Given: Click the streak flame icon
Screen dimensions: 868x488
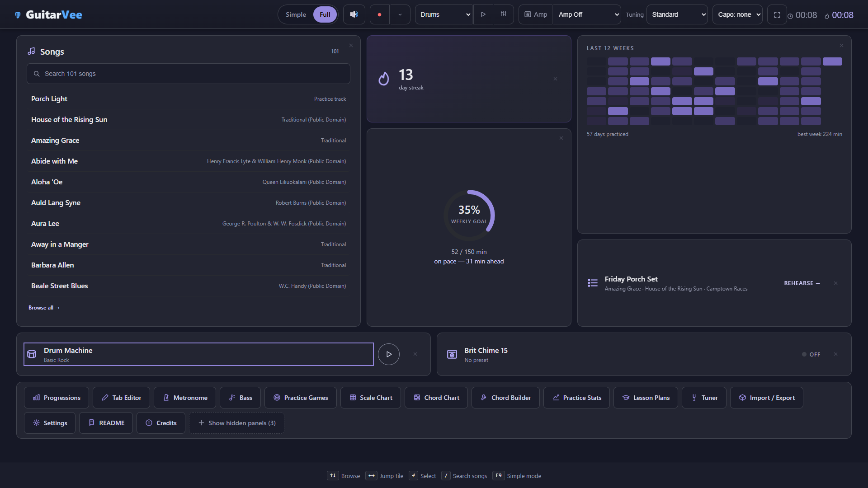Looking at the screenshot, I should click(384, 79).
